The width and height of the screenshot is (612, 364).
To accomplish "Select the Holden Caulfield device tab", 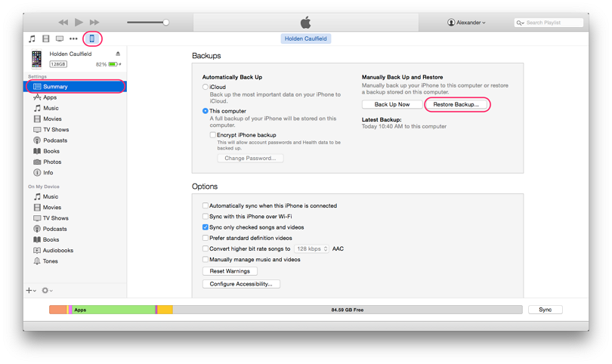I will (x=305, y=39).
